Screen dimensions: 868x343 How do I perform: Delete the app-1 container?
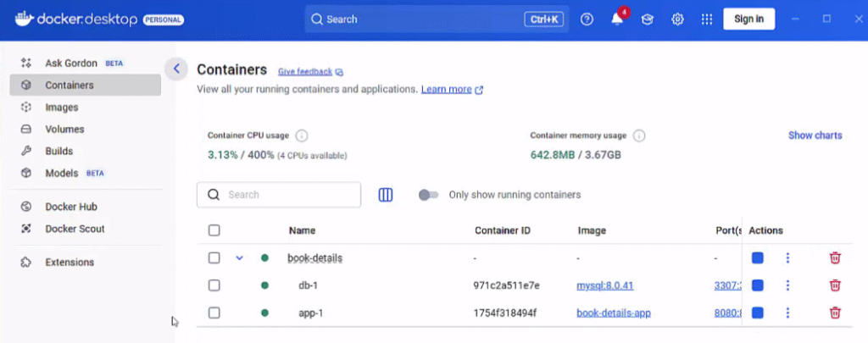(835, 313)
